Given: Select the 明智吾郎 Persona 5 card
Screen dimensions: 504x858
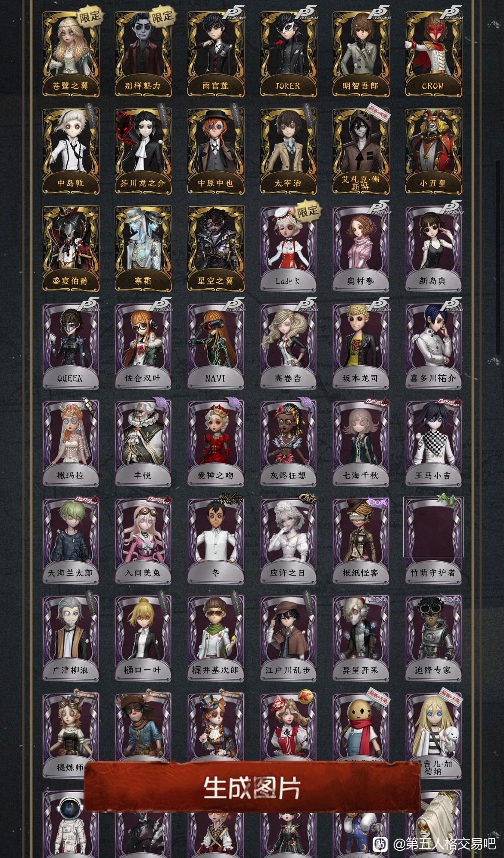Looking at the screenshot, I should tap(361, 53).
